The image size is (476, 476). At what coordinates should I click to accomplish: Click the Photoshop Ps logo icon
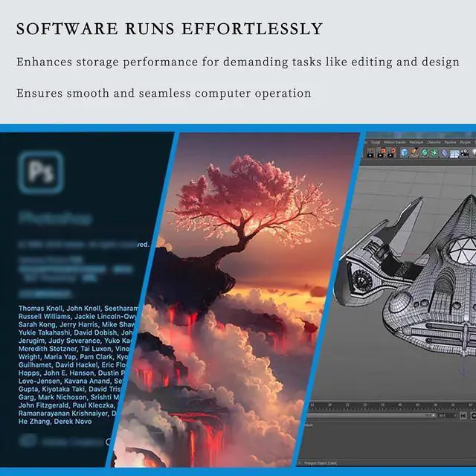pos(41,172)
